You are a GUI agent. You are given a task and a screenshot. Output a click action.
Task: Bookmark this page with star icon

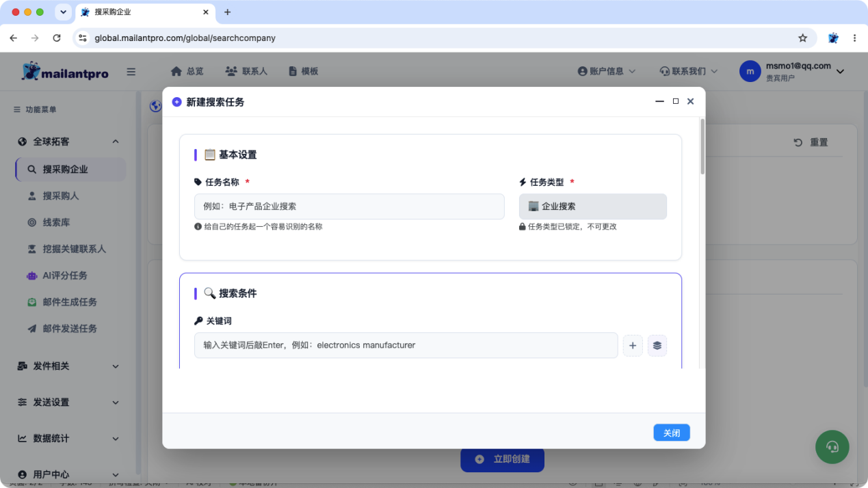803,38
